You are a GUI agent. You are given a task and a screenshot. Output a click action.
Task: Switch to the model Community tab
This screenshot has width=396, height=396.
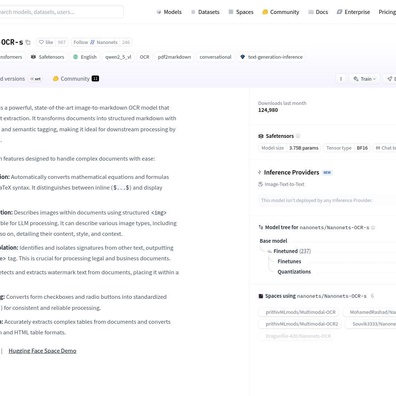pyautogui.click(x=76, y=79)
